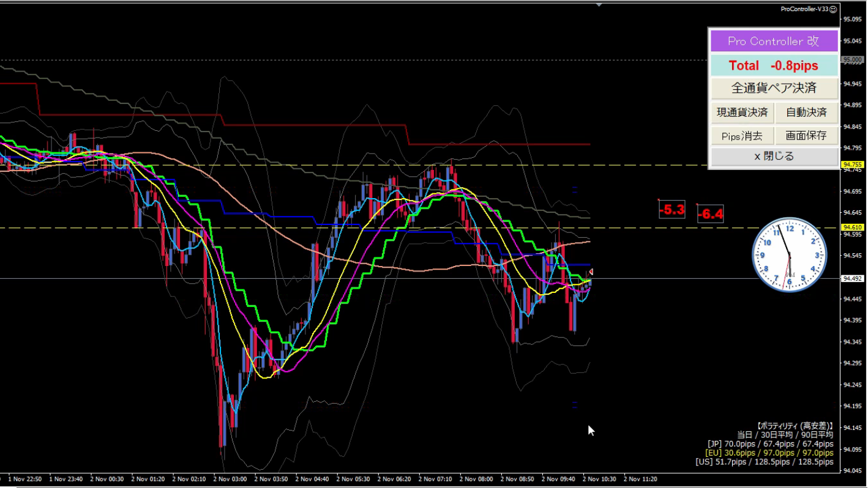Click the small red arrow at the latest candle
This screenshot has height=488, width=868.
point(591,272)
